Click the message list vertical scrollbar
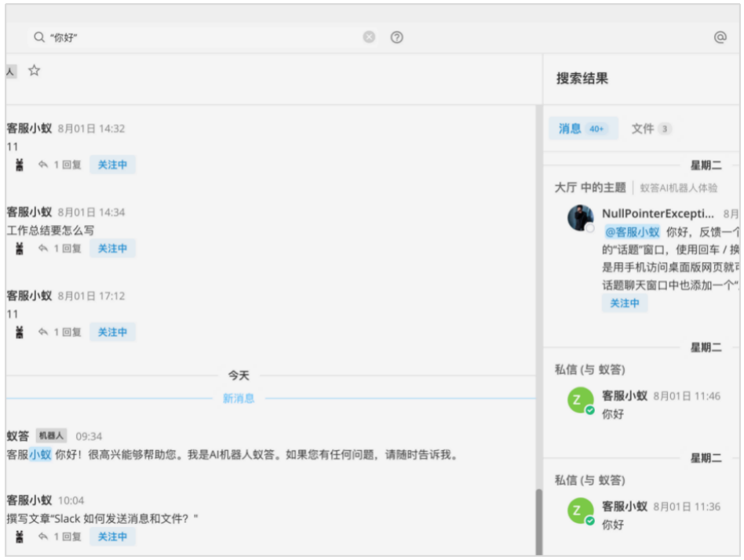744x560 pixels. (x=538, y=518)
